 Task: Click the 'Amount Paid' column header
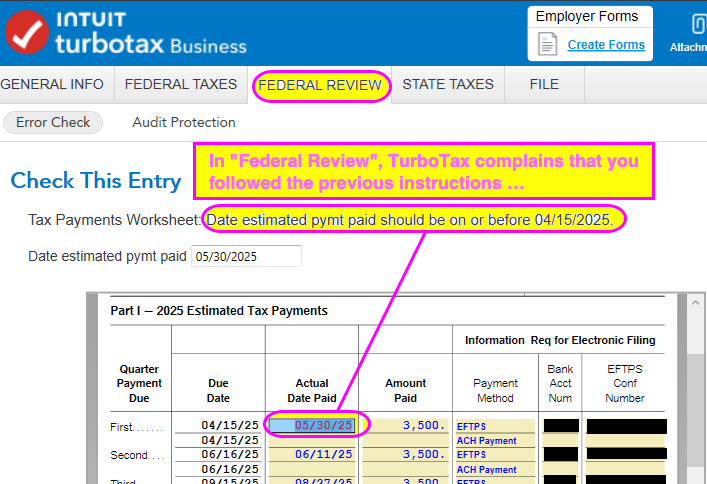(x=405, y=391)
